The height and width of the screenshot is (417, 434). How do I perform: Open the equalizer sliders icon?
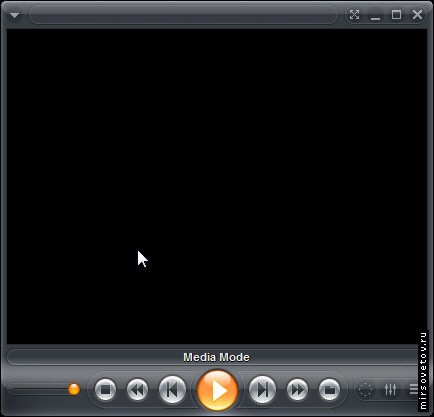390,389
